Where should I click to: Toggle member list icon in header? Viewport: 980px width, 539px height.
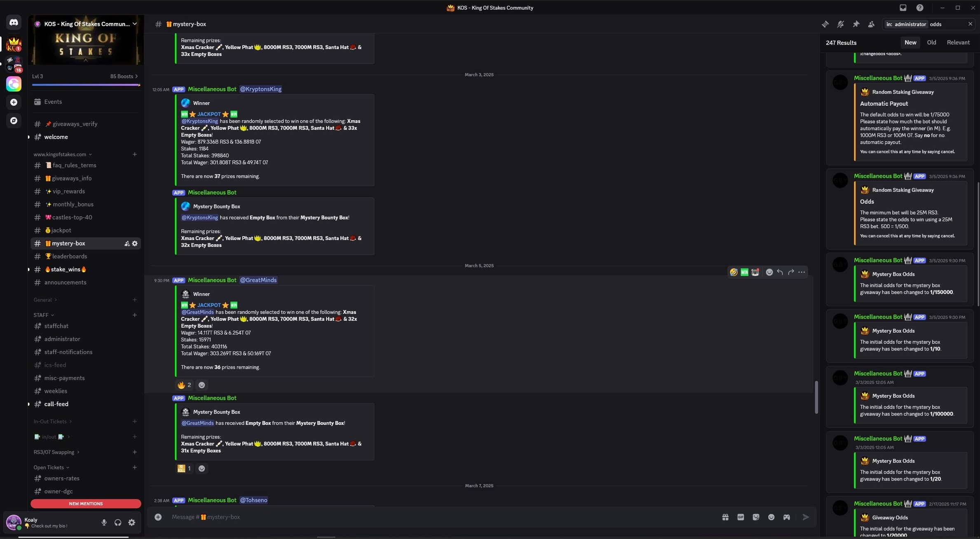point(871,24)
